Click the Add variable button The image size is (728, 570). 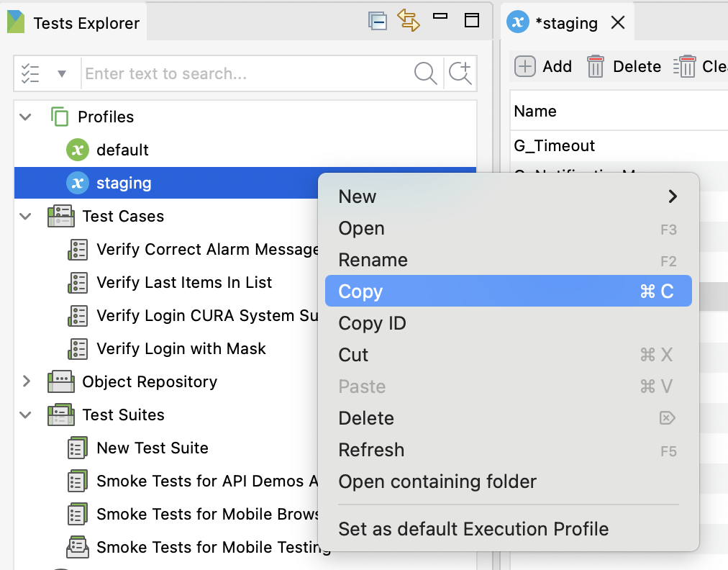pyautogui.click(x=543, y=66)
